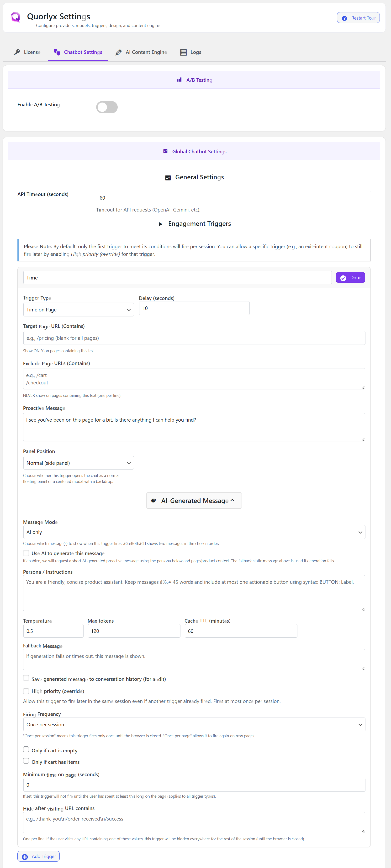
Task: Change the Panel Position dropdown
Action: [78, 463]
